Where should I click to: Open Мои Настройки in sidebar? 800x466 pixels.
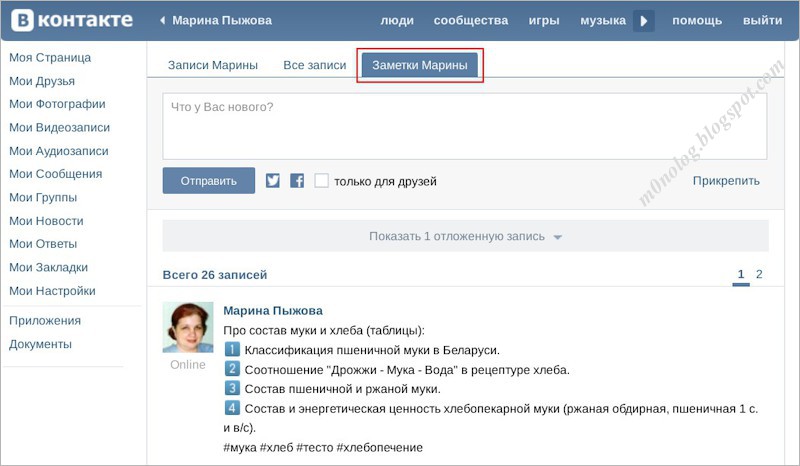click(52, 291)
